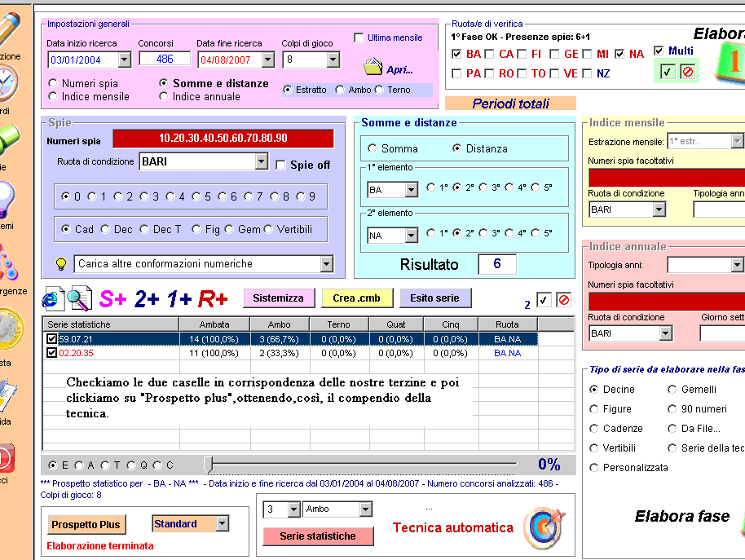Click the "14 (100,0%)" Ambata cell
The width and height of the screenshot is (745, 560).
214,339
